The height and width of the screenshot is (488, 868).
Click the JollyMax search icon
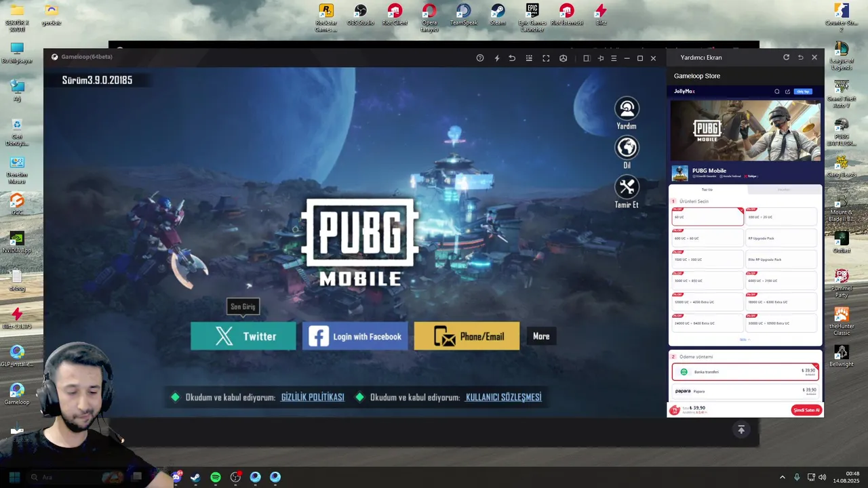point(777,91)
